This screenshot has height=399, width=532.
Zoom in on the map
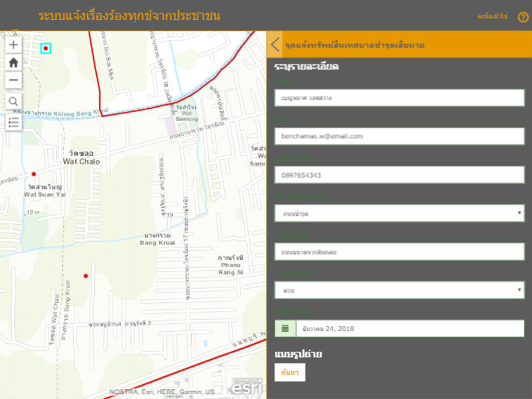pyautogui.click(x=13, y=46)
